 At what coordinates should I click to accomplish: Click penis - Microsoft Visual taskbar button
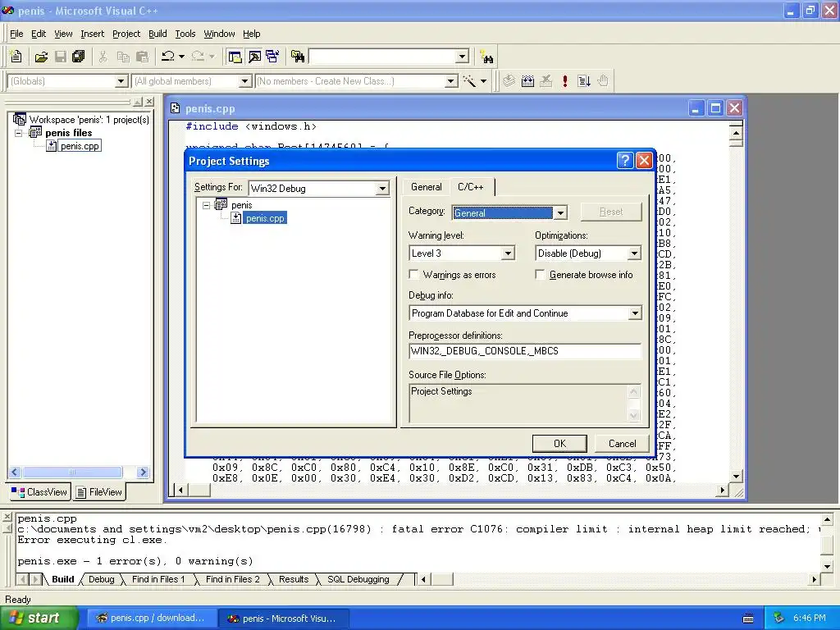coord(284,619)
